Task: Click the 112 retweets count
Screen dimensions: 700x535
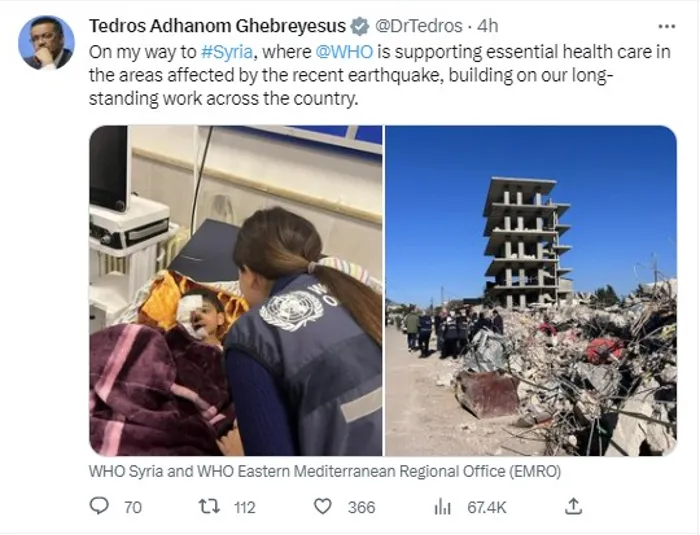Action: [x=245, y=507]
